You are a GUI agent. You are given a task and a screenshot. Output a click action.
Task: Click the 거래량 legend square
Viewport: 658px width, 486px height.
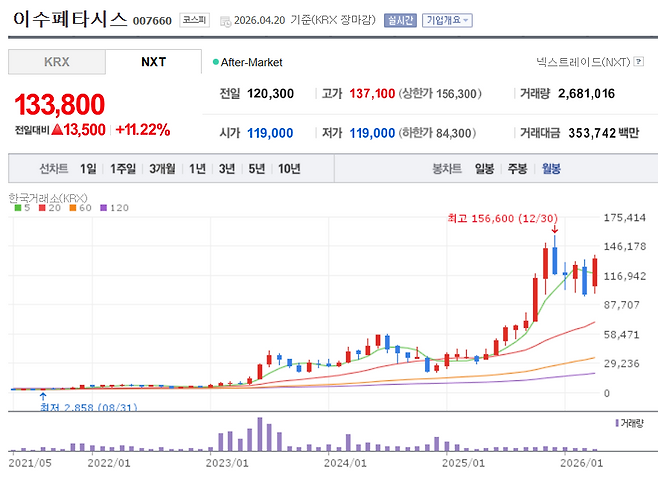point(619,424)
